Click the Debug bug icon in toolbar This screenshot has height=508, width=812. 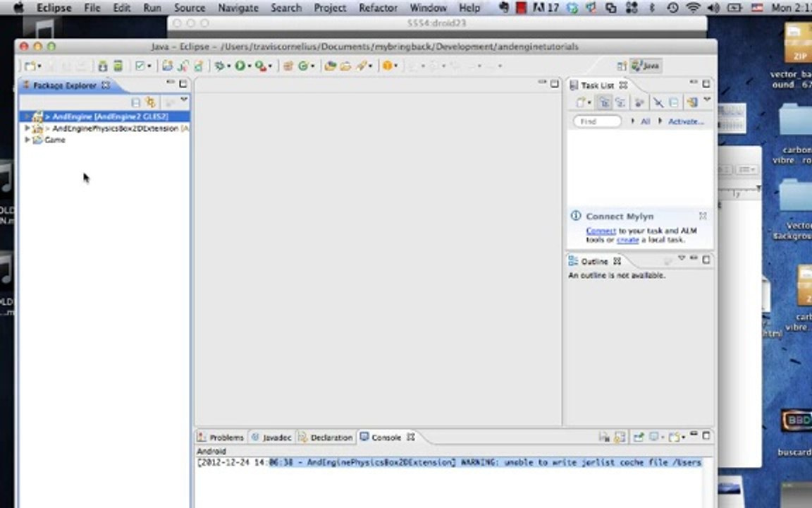point(220,66)
